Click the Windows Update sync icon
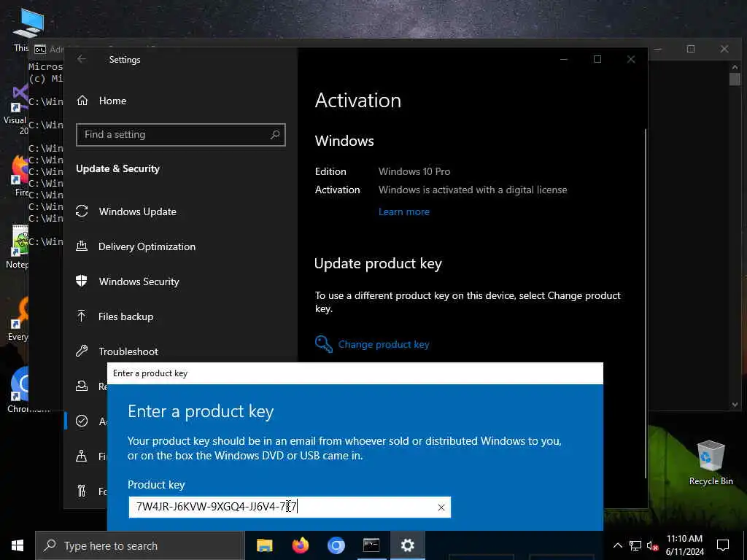This screenshot has height=560, width=747. [x=82, y=211]
